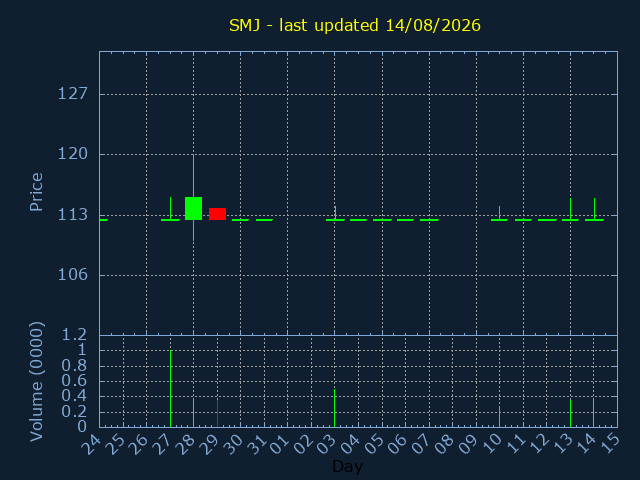Click the short green price wick on day 10

(x=499, y=213)
